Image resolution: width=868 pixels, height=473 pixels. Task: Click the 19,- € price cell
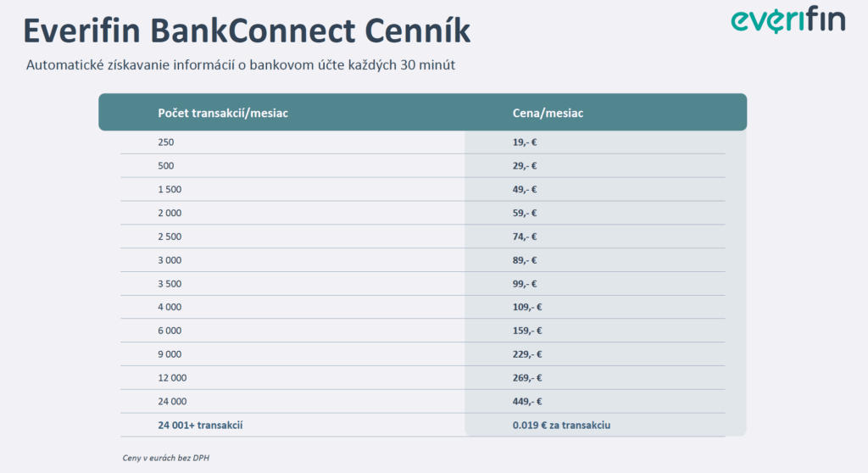(x=524, y=142)
